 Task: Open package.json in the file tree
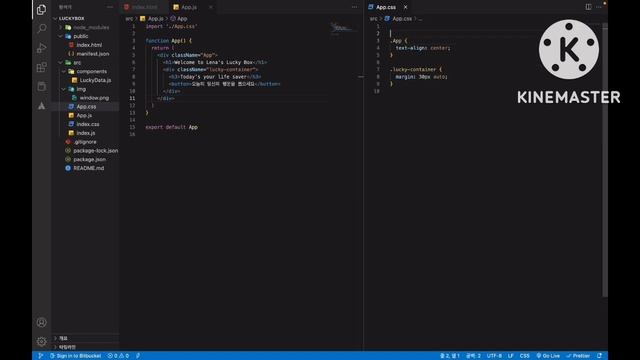89,159
